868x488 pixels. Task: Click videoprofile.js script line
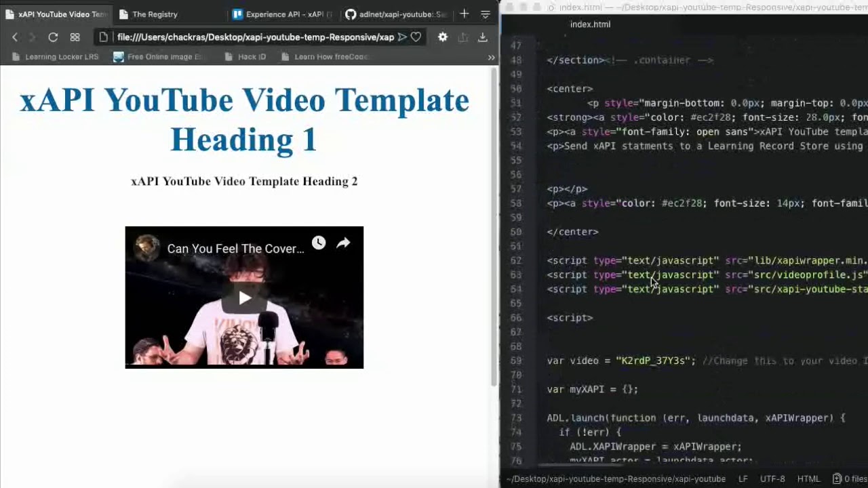coord(707,274)
